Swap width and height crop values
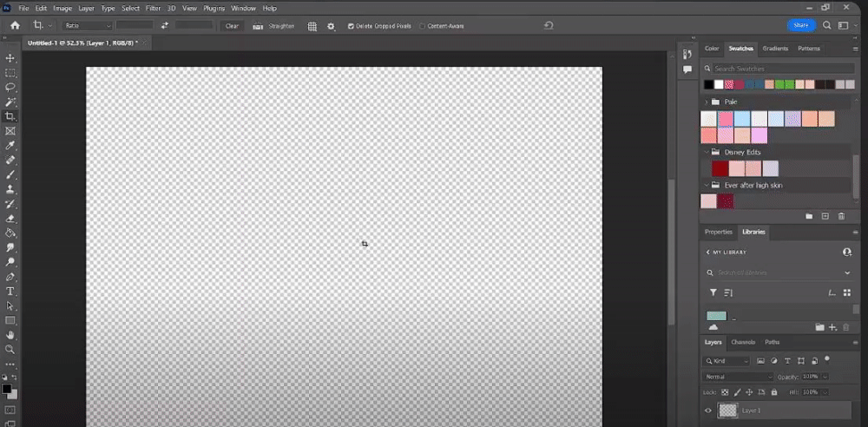 [x=164, y=25]
